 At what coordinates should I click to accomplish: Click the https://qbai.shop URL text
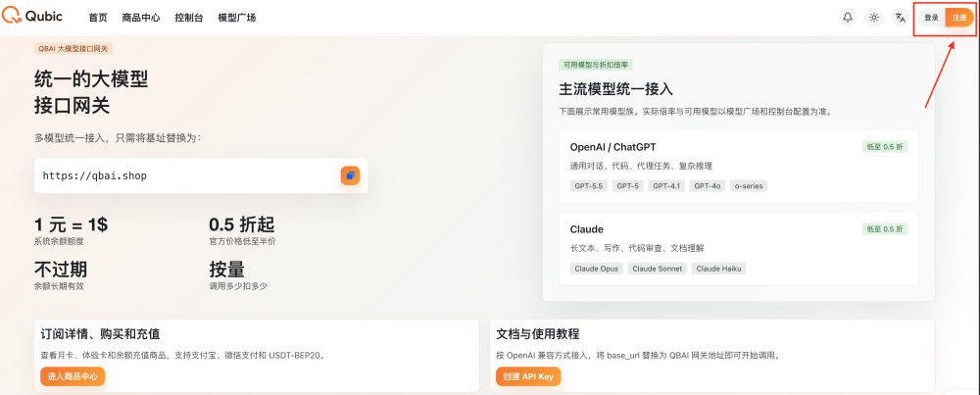[x=95, y=175]
